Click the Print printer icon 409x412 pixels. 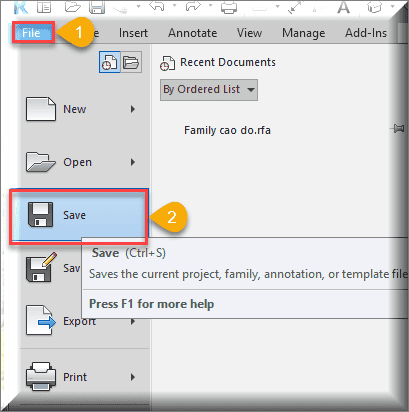coord(41,377)
